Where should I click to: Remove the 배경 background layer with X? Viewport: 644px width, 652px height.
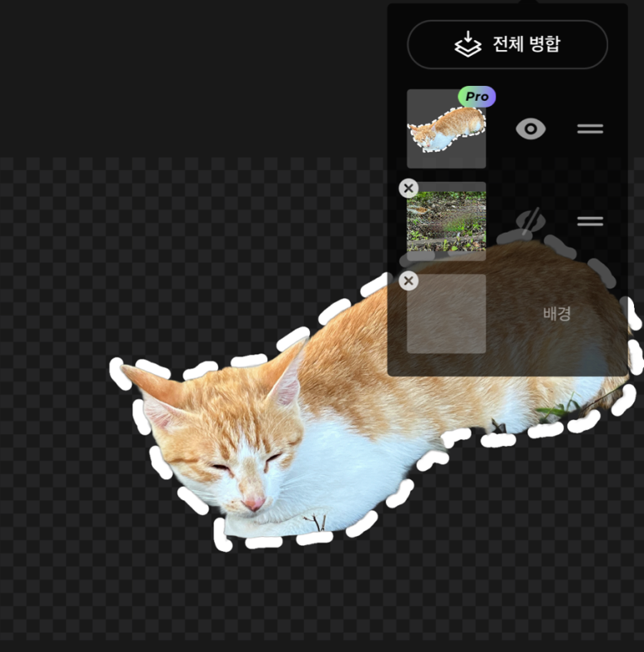click(x=408, y=281)
